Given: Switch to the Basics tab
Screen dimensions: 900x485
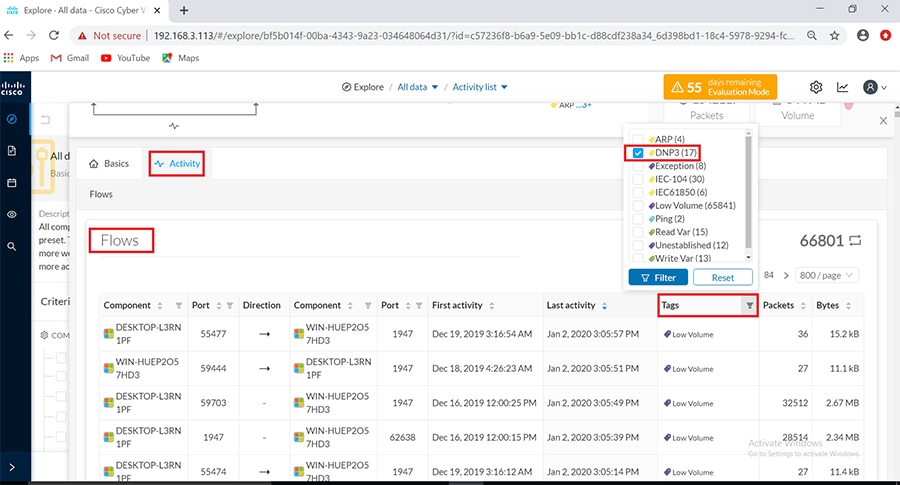Looking at the screenshot, I should 109,164.
